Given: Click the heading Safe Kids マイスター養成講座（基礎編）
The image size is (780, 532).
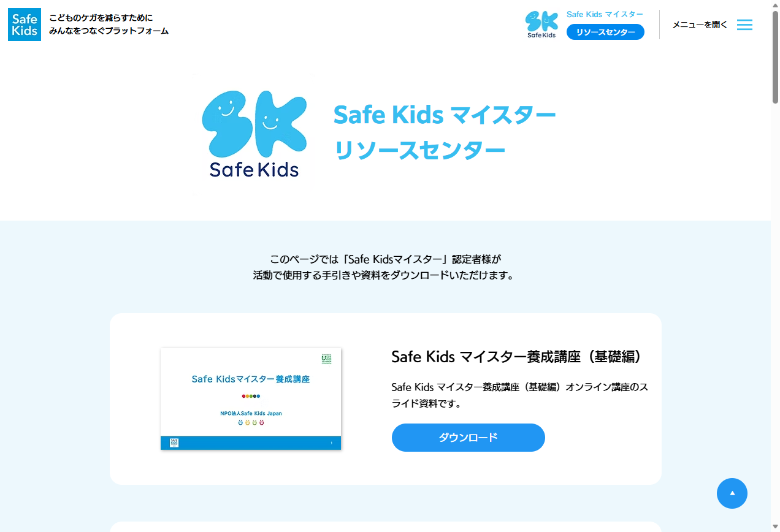Looking at the screenshot, I should 517,356.
